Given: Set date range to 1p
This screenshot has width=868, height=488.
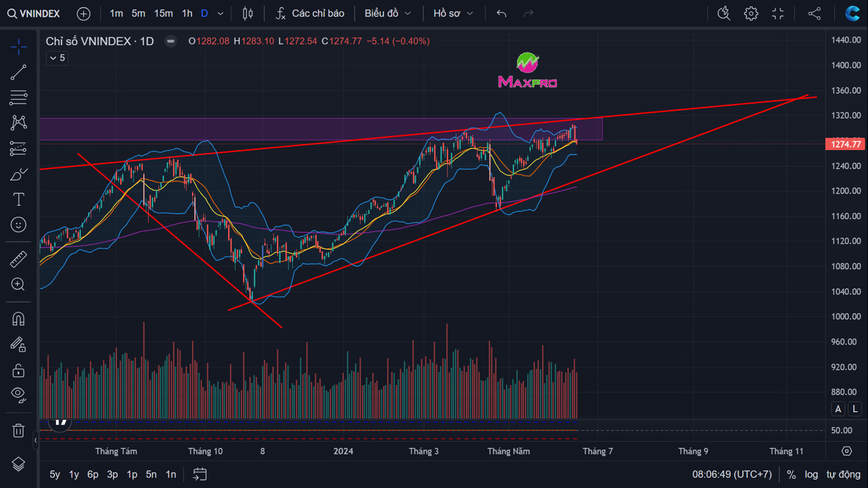Looking at the screenshot, I should click(132, 474).
